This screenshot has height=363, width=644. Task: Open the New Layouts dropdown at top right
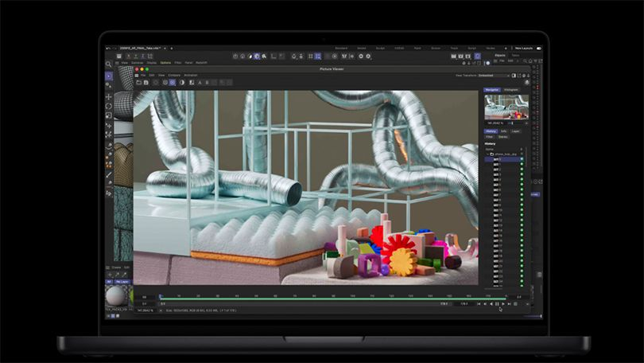pyautogui.click(x=525, y=49)
